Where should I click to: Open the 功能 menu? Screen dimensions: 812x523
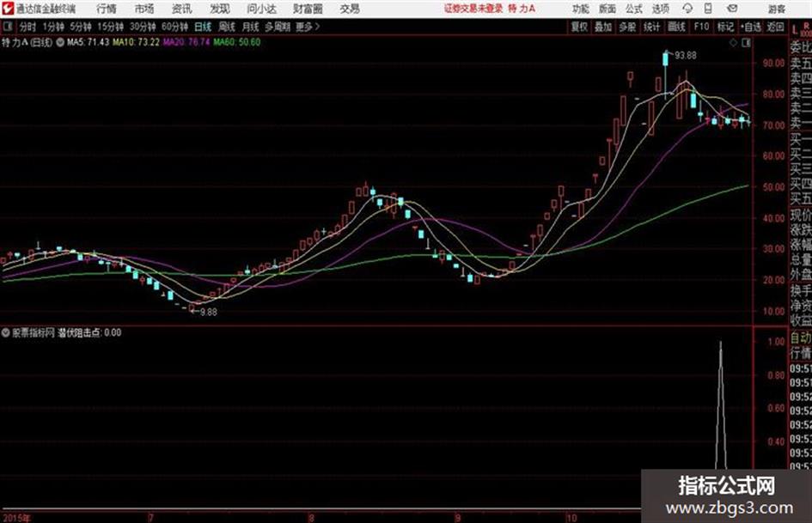[581, 9]
